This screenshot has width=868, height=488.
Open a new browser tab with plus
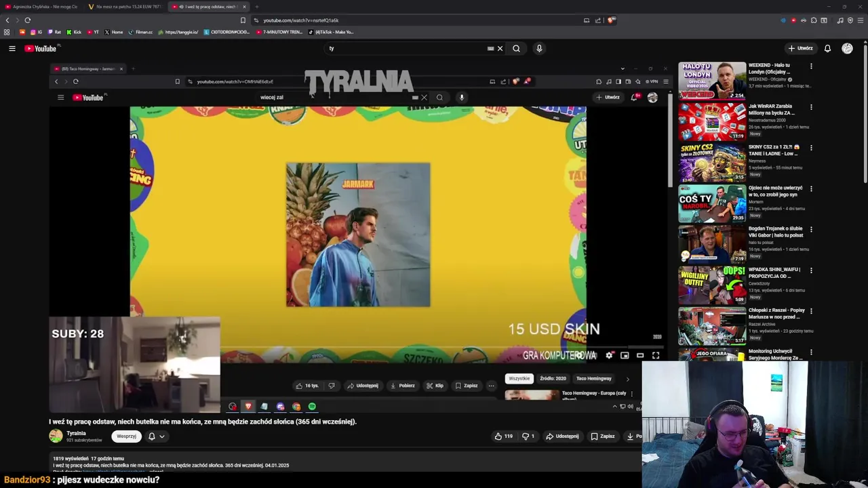tap(257, 7)
